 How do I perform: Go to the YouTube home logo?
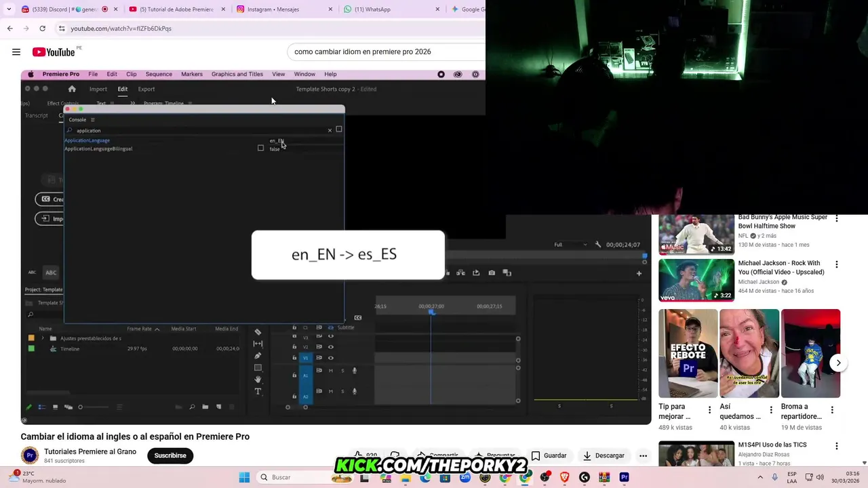tap(54, 52)
